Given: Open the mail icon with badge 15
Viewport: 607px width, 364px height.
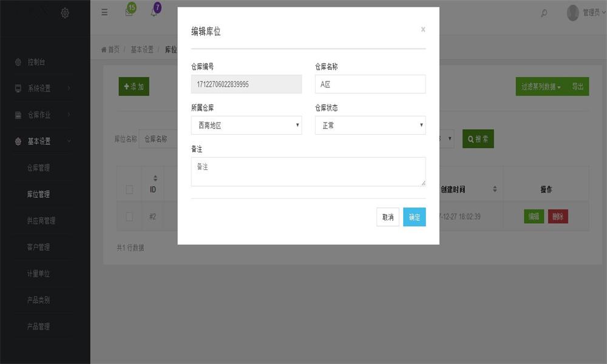Looking at the screenshot, I should tap(129, 12).
